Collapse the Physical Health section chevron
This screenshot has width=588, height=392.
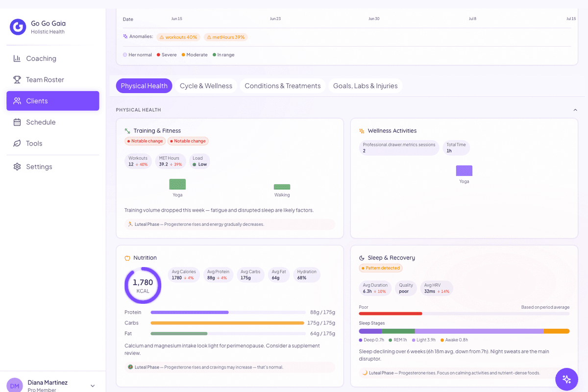[x=575, y=110]
